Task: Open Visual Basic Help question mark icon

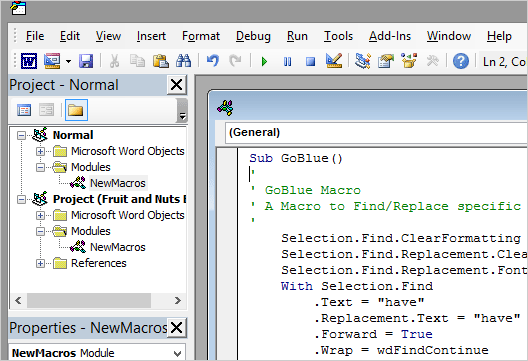Action: [x=461, y=61]
